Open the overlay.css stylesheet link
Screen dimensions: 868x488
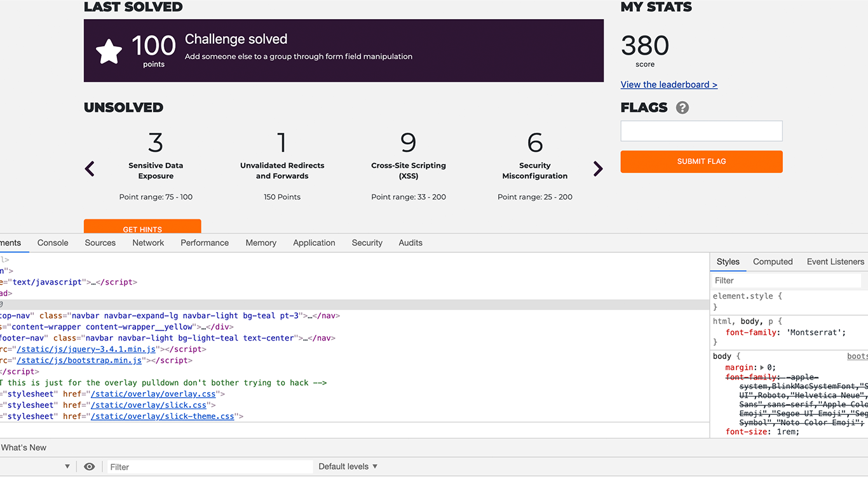153,394
